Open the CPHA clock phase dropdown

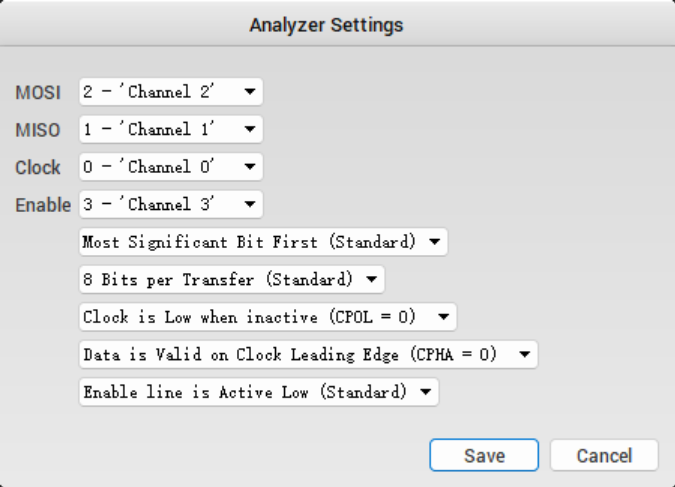click(308, 354)
